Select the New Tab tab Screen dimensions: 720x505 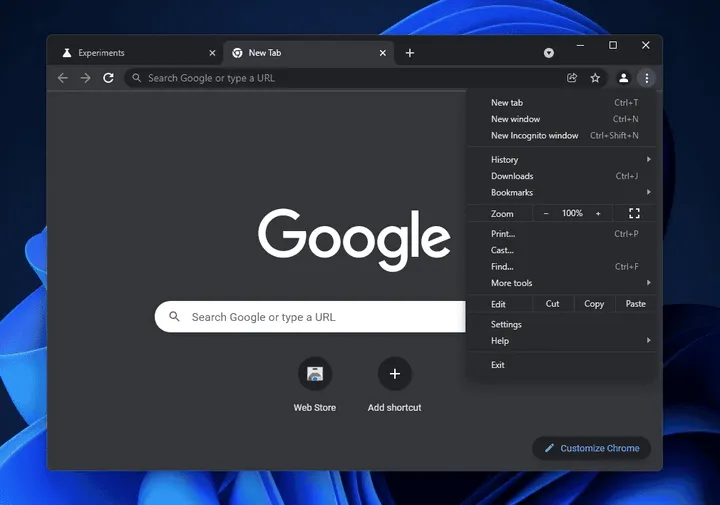pyautogui.click(x=309, y=53)
